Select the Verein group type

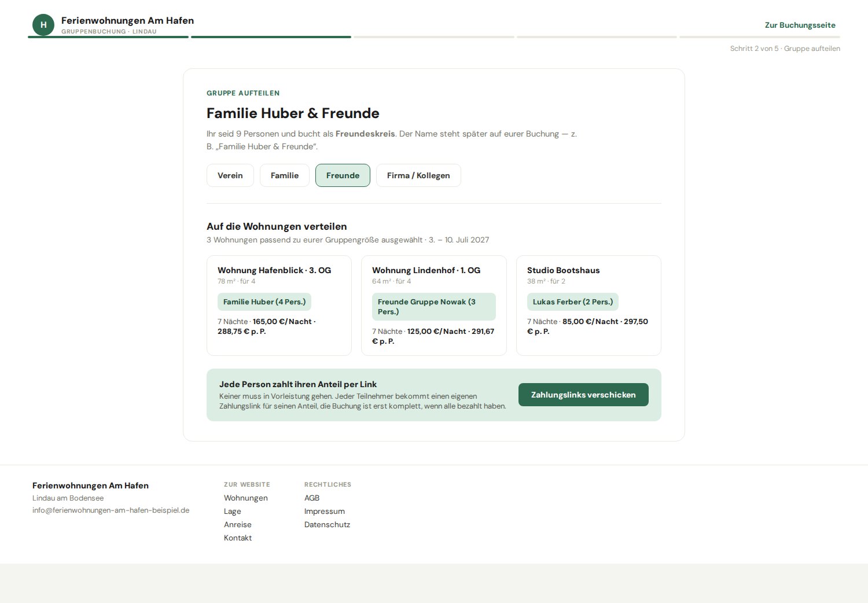tap(230, 175)
